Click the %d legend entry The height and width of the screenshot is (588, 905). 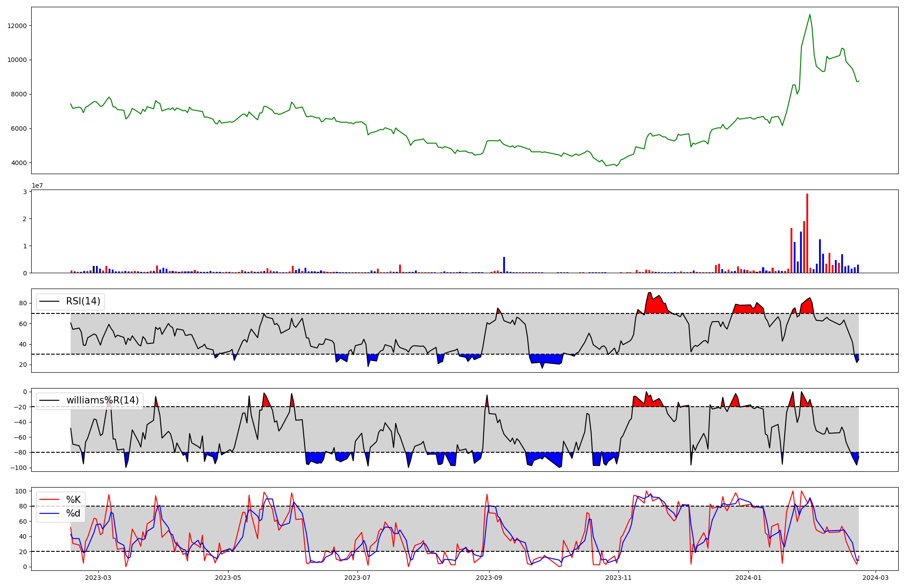[73, 513]
